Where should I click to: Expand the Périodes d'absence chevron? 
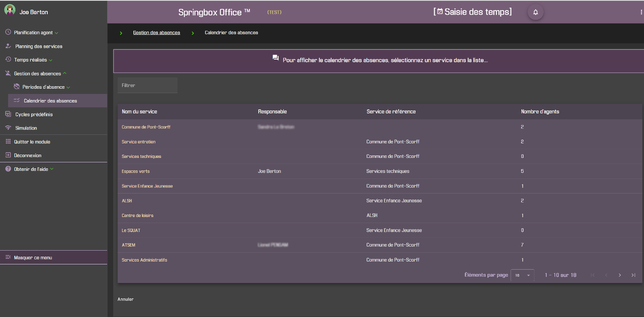[68, 87]
